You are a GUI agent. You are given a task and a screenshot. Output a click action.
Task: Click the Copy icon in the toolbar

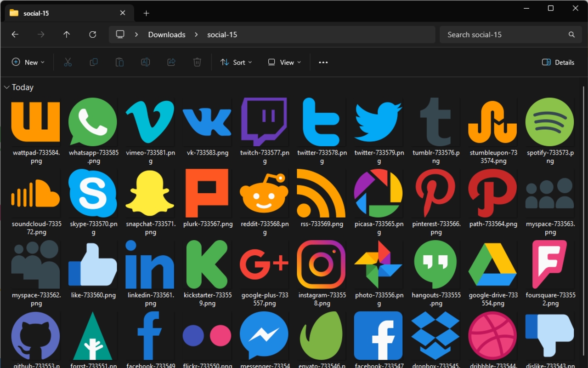pos(93,62)
